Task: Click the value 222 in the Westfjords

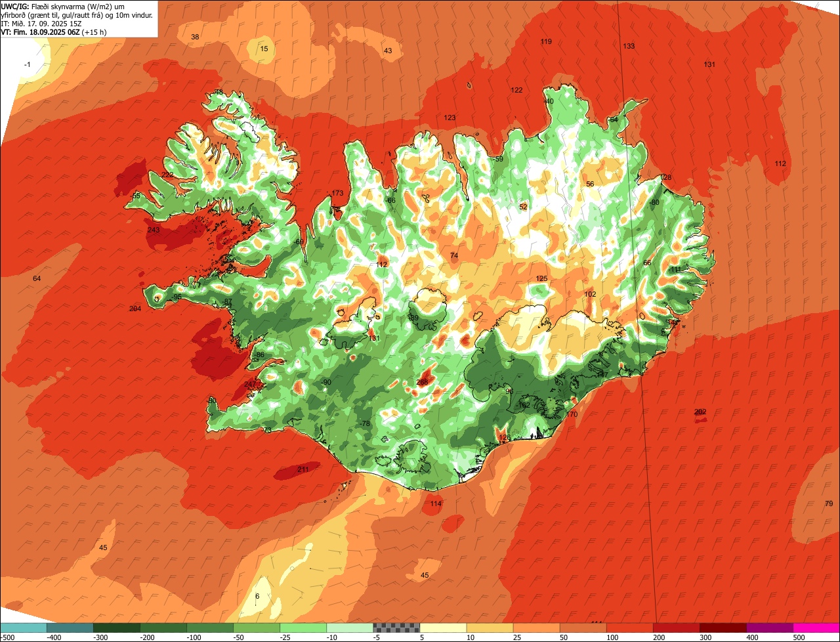Action: [168, 175]
